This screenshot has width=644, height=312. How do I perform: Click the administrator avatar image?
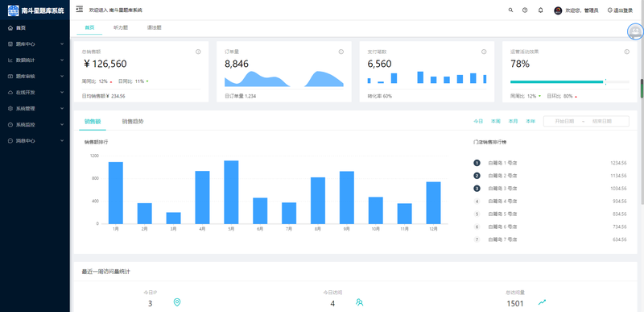point(558,10)
